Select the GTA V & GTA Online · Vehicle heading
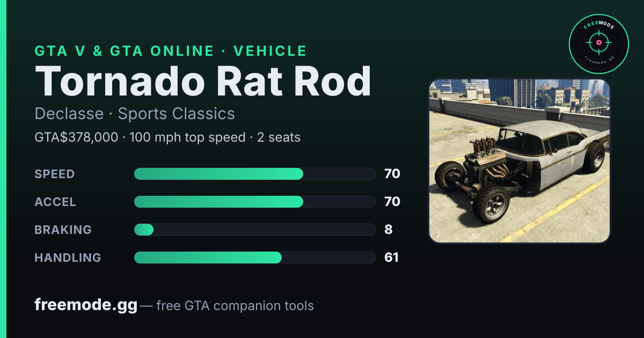The width and height of the screenshot is (644, 338). [171, 51]
